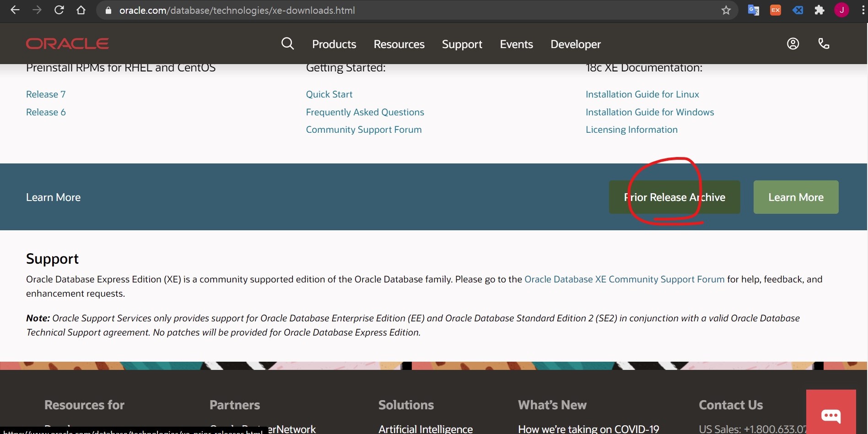
Task: Click the Contact Us footer heading
Action: click(x=731, y=405)
